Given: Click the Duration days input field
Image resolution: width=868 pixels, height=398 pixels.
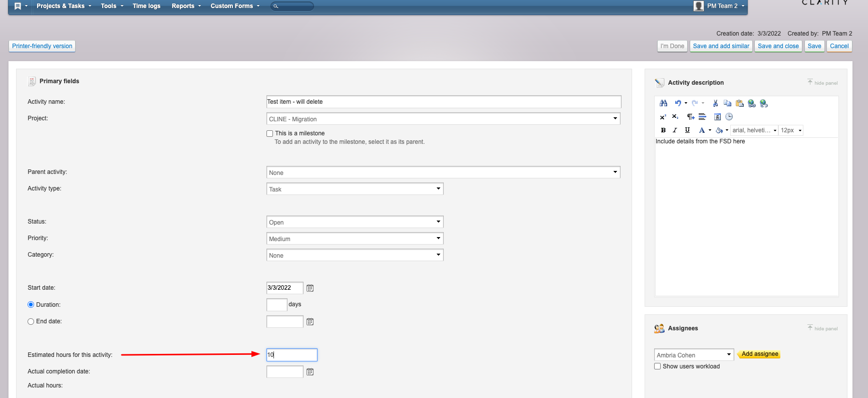Looking at the screenshot, I should (277, 305).
